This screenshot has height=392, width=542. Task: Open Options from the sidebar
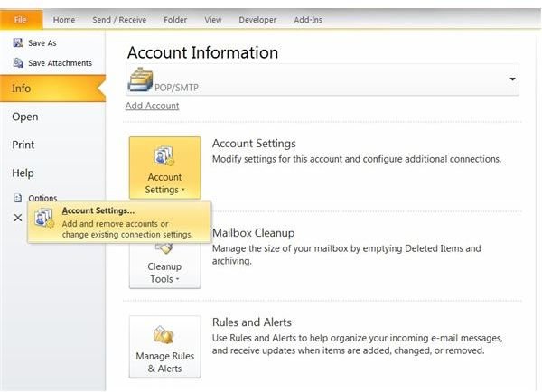(42, 198)
